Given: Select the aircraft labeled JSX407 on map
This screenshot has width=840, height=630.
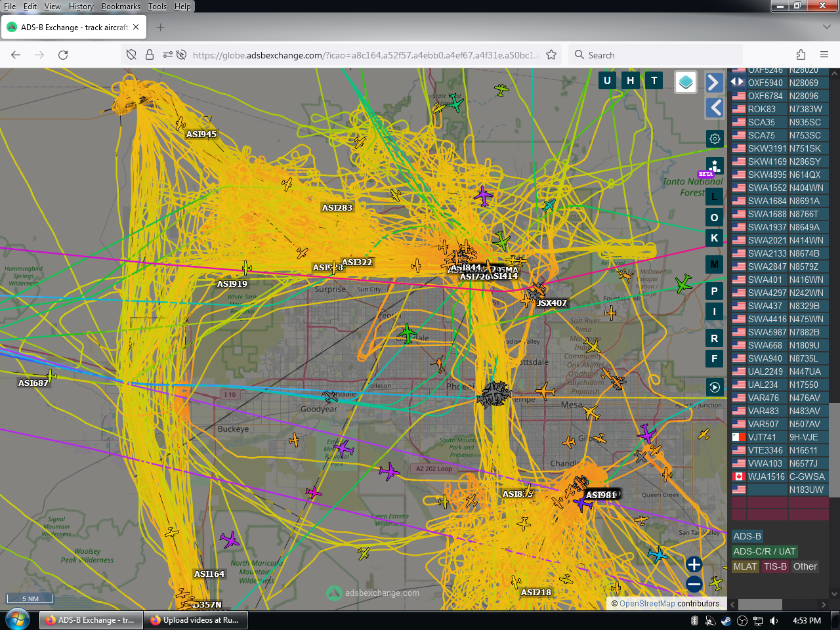Looking at the screenshot, I should [552, 303].
